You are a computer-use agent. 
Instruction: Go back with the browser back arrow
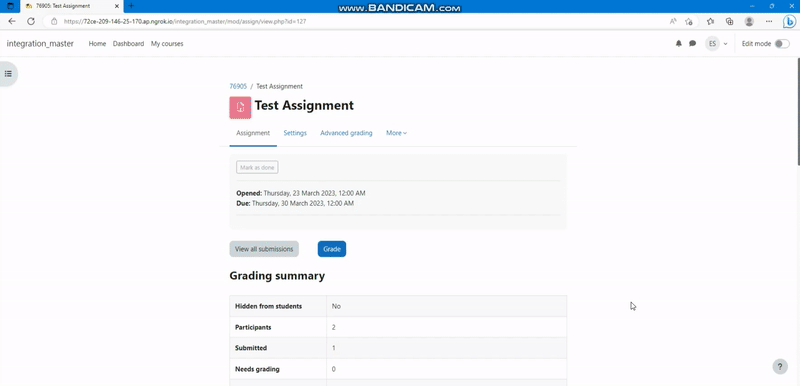coord(12,21)
